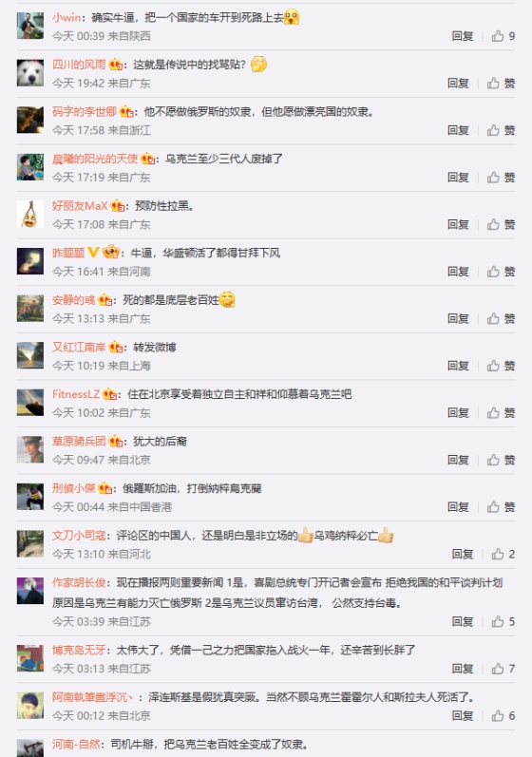The image size is (532, 757).
Task: Reply to FitnessLZ's comment
Action: click(x=458, y=413)
